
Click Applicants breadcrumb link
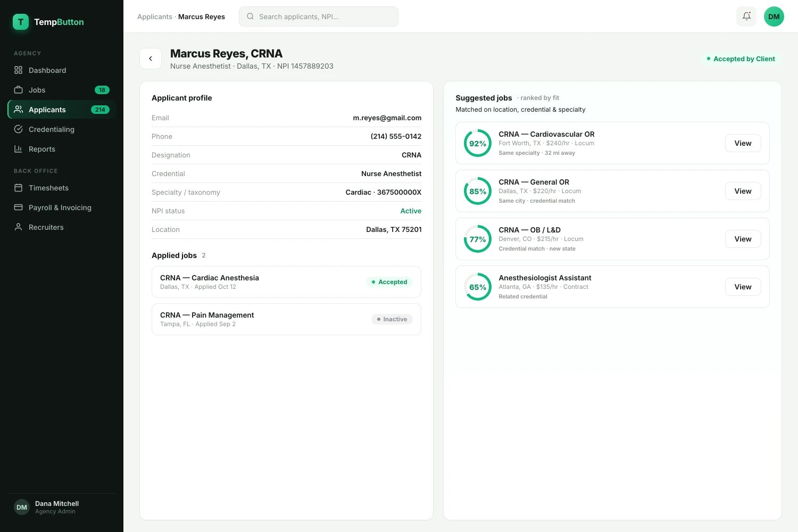pos(155,16)
